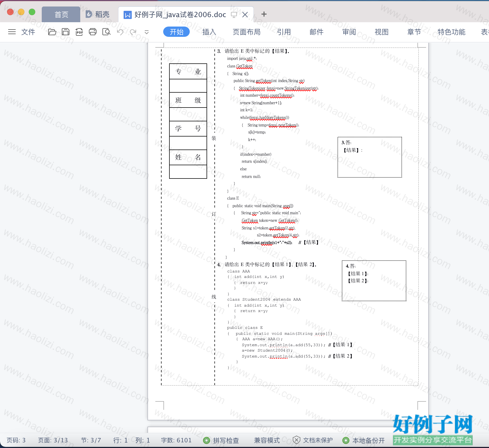Screen dimensions: 489x448
Task: Click the open folder icon
Action: pos(52,32)
